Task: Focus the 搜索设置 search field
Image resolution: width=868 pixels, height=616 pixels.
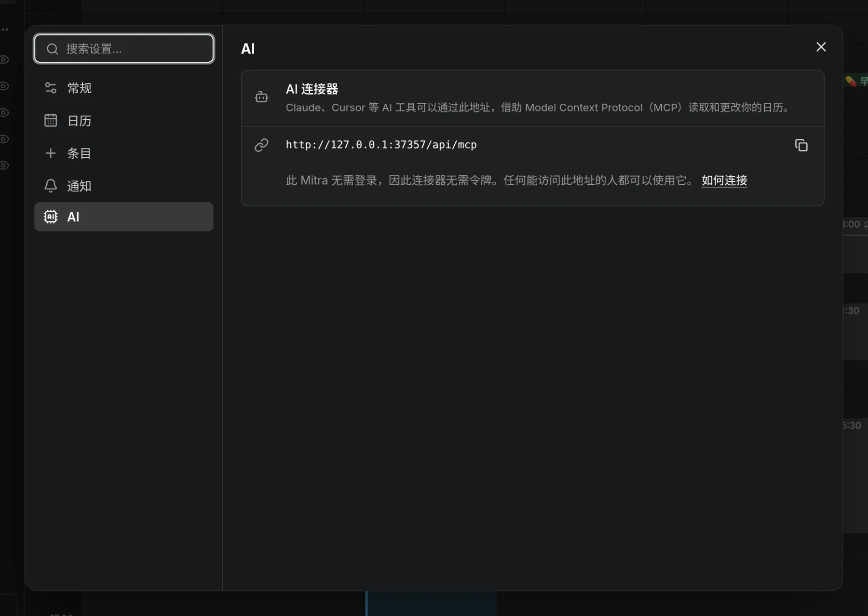Action: point(124,49)
